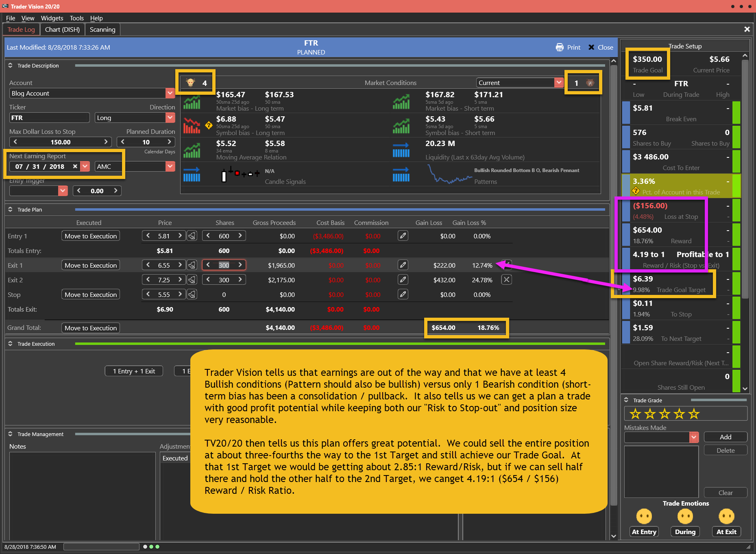Decrease Planned Duration value
Screen dimensions: 756x554
[x=122, y=142]
